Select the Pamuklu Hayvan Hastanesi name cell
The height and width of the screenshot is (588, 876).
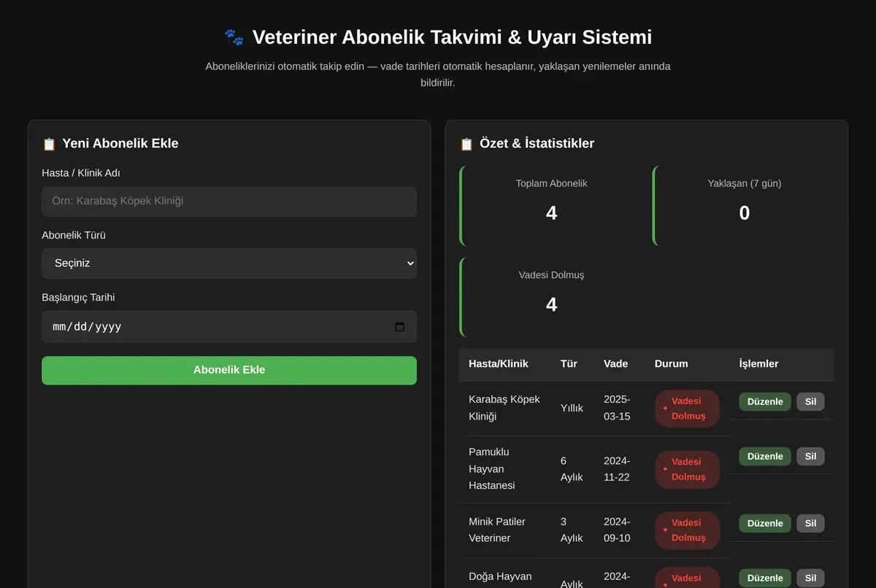click(x=505, y=468)
